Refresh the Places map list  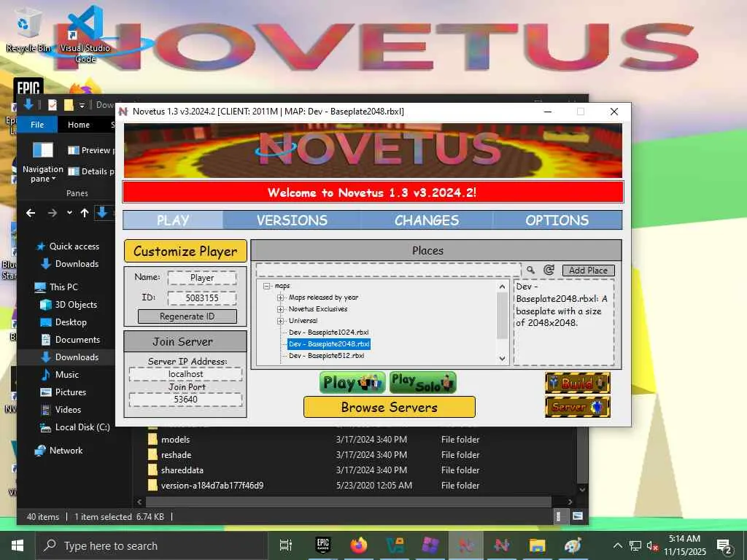pyautogui.click(x=549, y=270)
